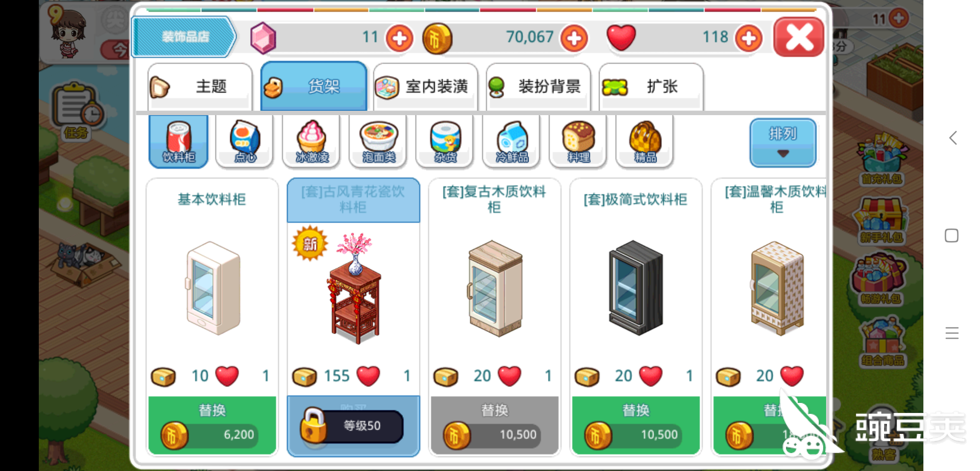Replace with 基本饮料柜 for 6,200 coins
The width and height of the screenshot is (980, 471).
click(x=212, y=425)
